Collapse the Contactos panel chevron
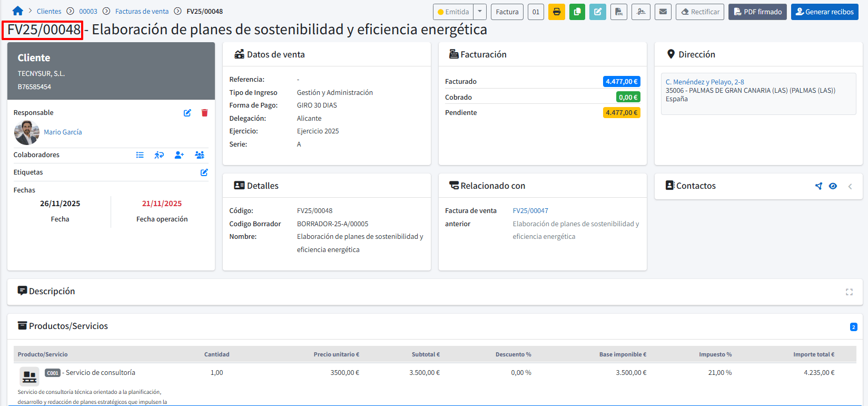This screenshot has width=868, height=406. point(850,186)
